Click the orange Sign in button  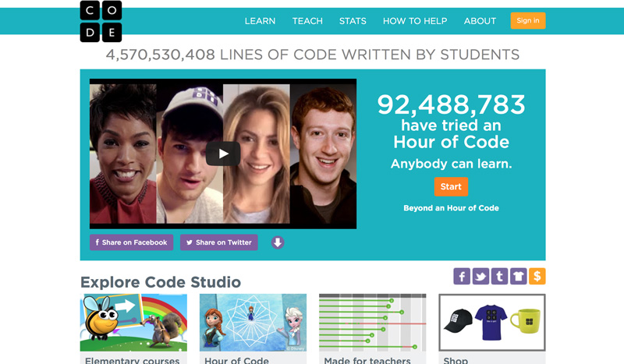528,21
